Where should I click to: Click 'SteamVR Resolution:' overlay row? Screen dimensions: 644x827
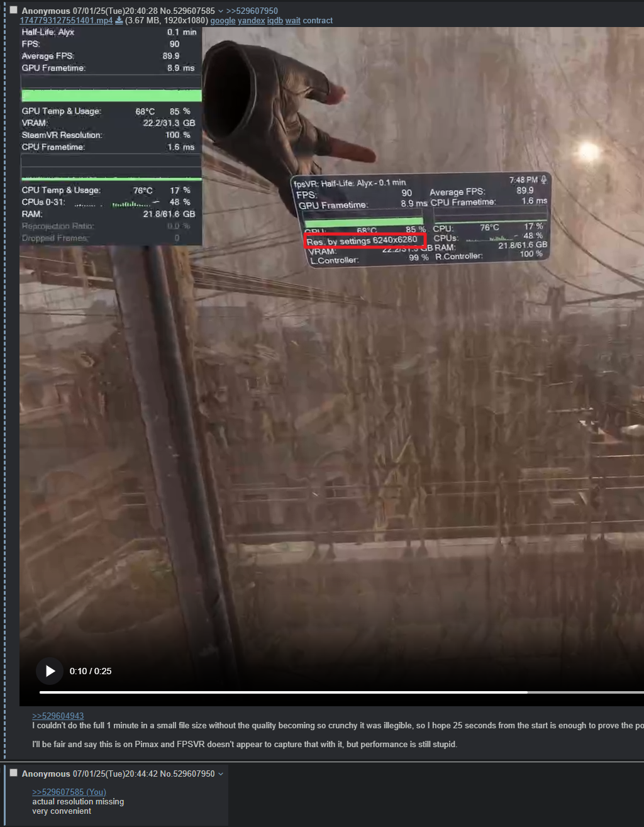[x=108, y=135]
